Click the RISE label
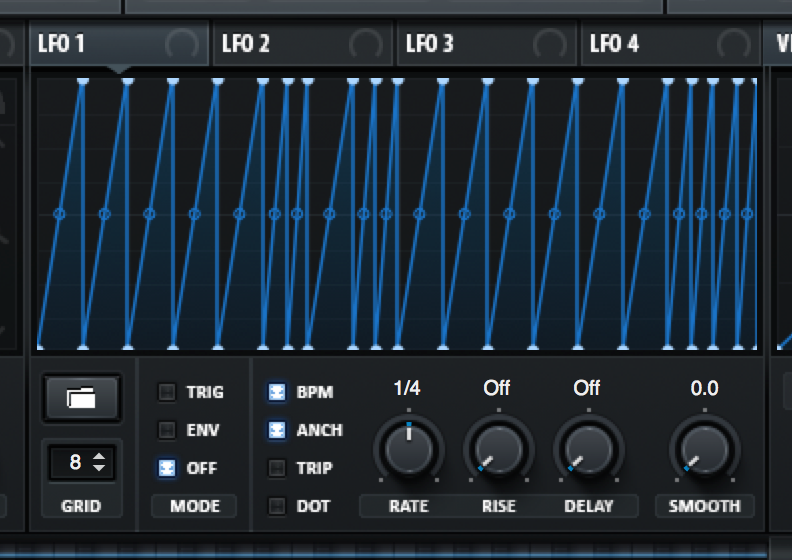The width and height of the screenshot is (792, 560). [499, 506]
